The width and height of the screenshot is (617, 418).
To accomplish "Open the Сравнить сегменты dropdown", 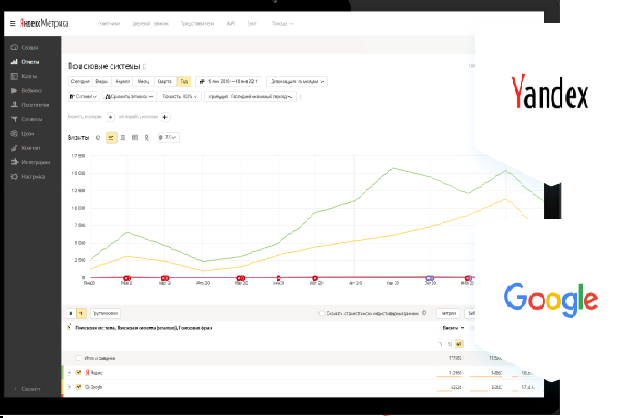I will click(x=129, y=96).
